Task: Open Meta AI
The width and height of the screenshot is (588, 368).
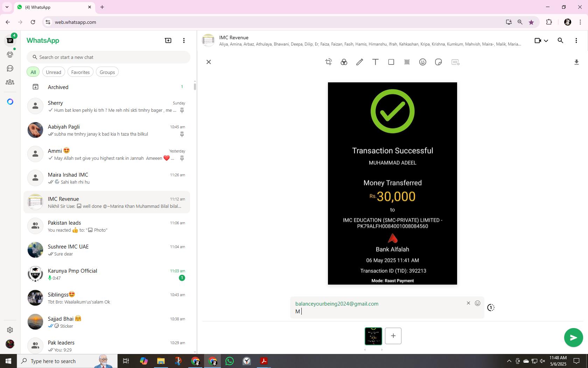Action: pos(10,102)
